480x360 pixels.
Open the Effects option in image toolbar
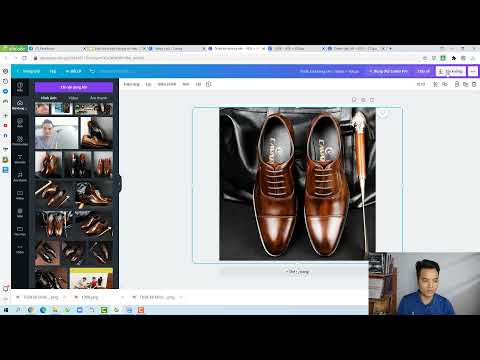132,84
